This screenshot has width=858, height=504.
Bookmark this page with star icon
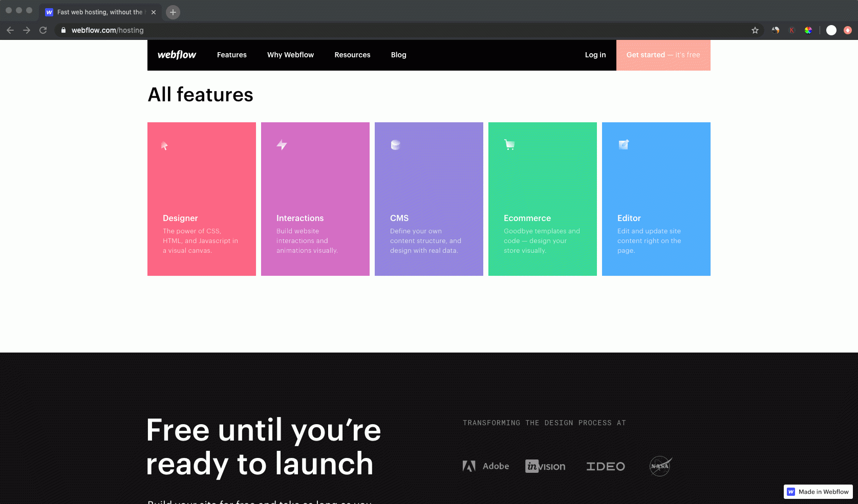coord(755,30)
